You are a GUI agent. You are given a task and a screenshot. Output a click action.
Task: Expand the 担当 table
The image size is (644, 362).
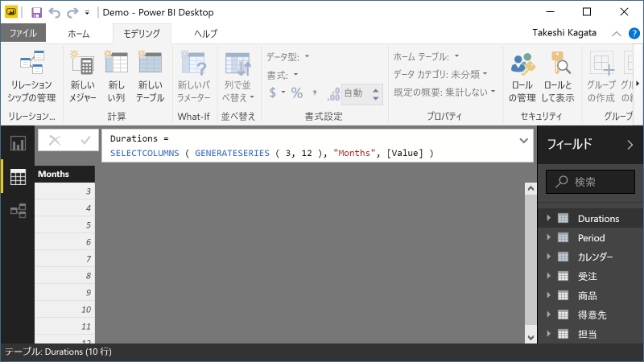coord(549,334)
